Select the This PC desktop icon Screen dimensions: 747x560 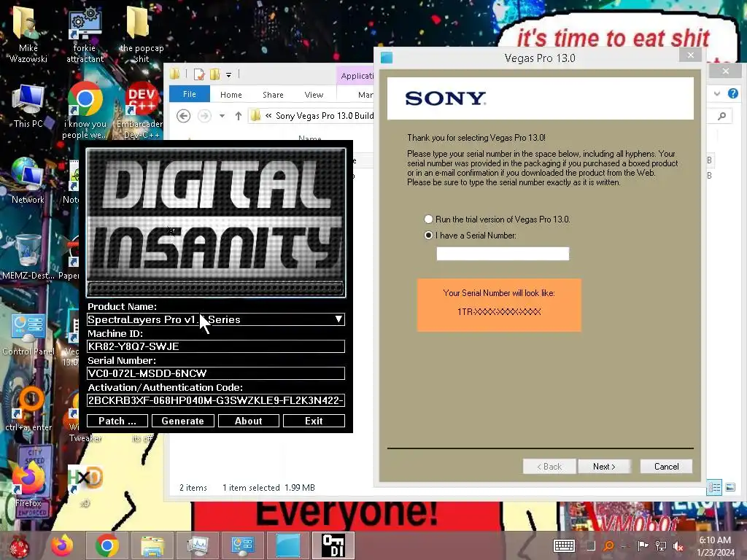(28, 106)
